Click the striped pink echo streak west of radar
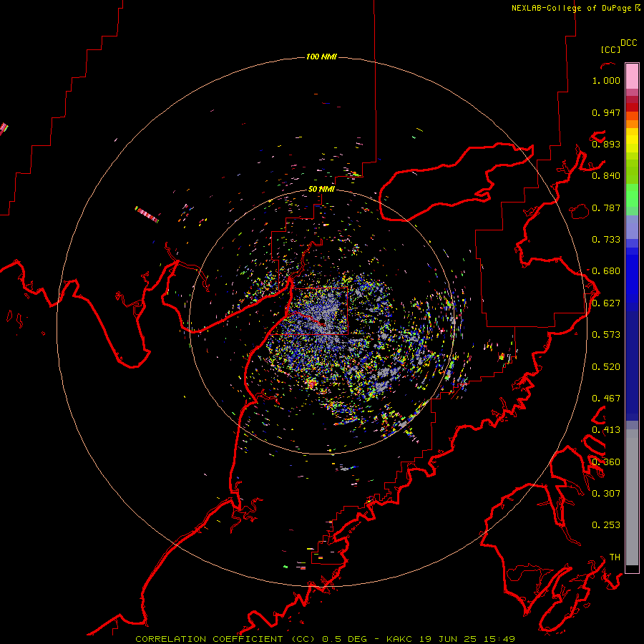Image resolution: width=644 pixels, height=644 pixels. (147, 215)
